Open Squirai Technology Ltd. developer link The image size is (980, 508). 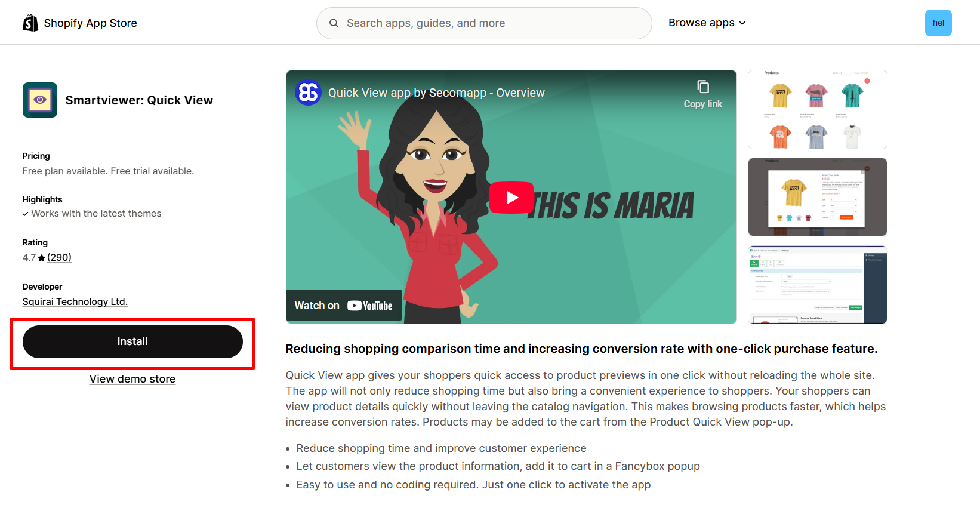(75, 302)
